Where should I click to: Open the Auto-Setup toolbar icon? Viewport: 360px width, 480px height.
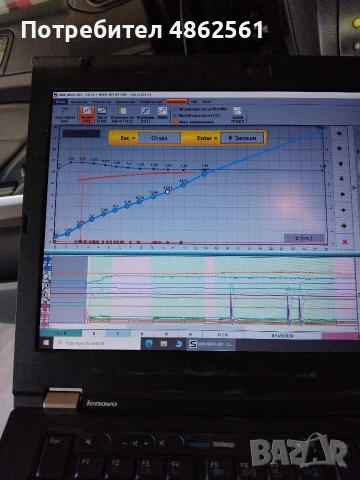click(65, 114)
